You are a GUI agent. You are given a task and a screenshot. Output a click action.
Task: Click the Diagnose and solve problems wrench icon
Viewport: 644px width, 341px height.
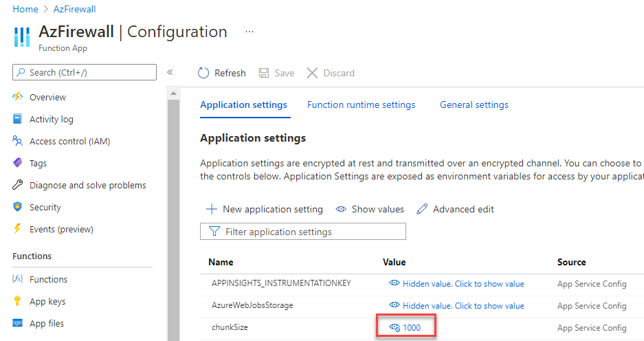tap(18, 185)
